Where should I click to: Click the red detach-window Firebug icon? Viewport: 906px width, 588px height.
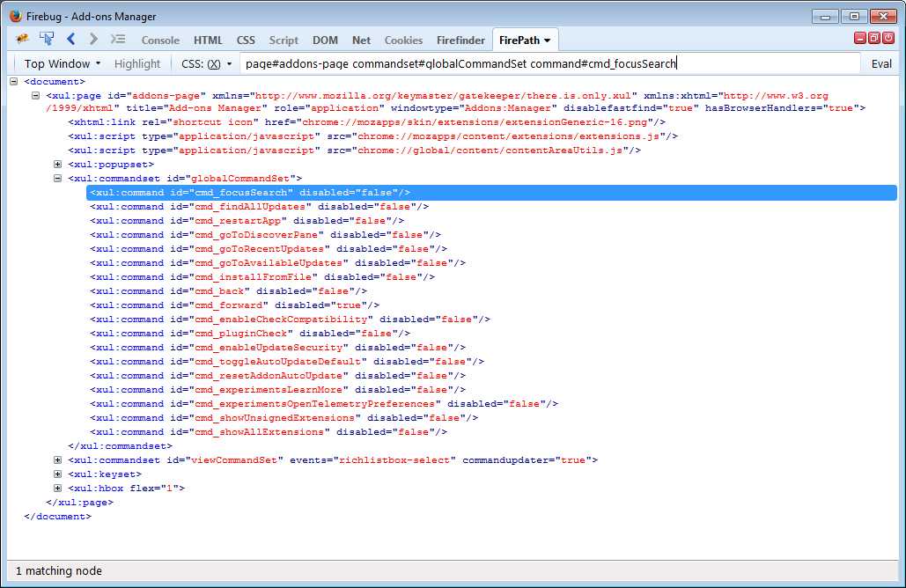[x=874, y=38]
